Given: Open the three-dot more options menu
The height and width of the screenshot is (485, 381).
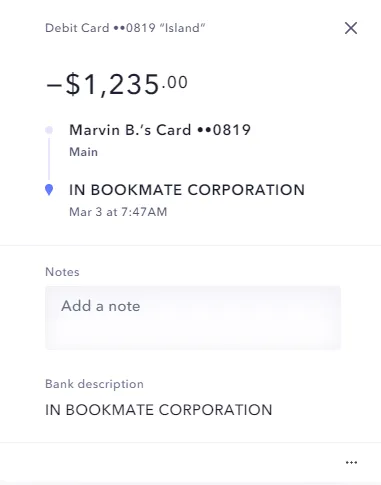Looking at the screenshot, I should pos(351,462).
